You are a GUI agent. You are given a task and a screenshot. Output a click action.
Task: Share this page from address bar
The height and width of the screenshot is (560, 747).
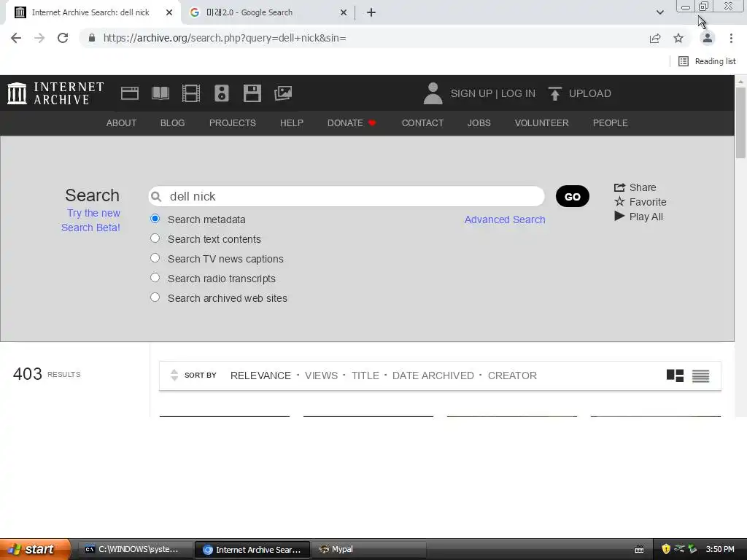click(x=655, y=38)
